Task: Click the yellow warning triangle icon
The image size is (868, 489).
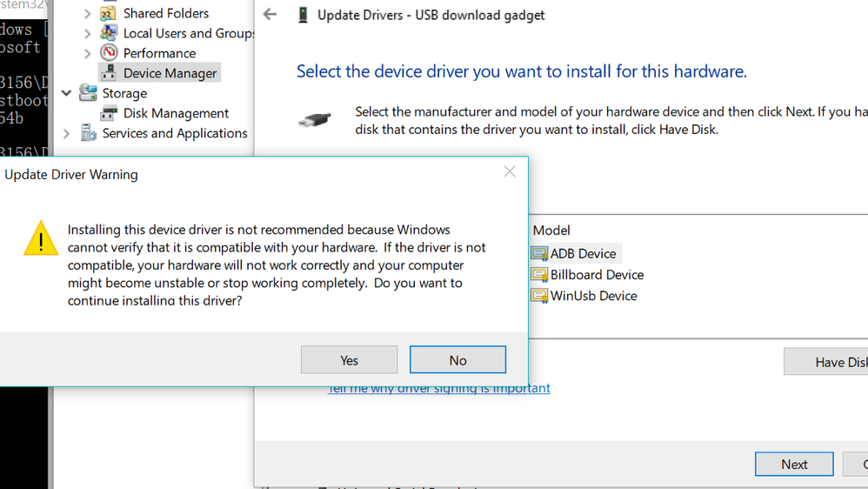Action: click(41, 238)
